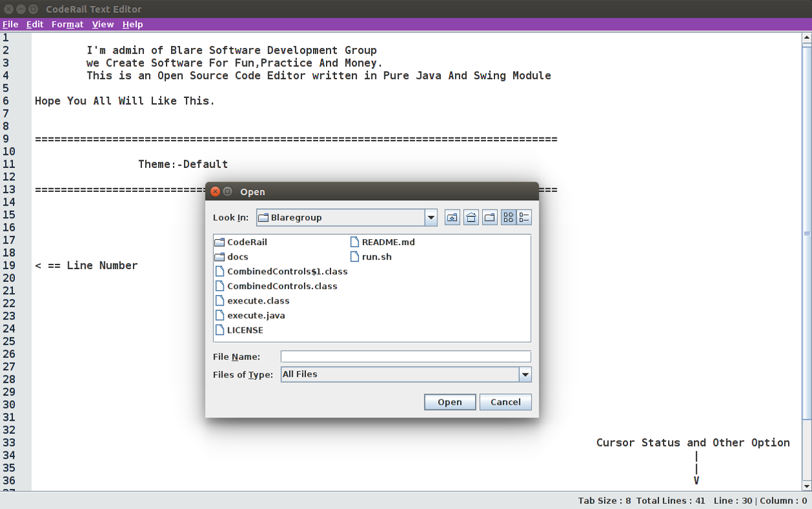
Task: Maximize the Open dialog window
Action: point(227,191)
